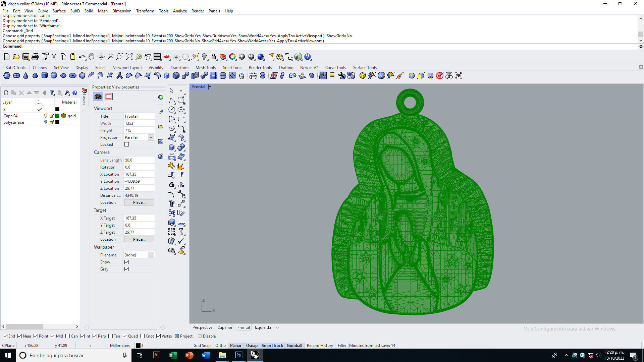Click the green Capa 04 layer color swatch
Screen dimensions: 644x362
pos(57,116)
